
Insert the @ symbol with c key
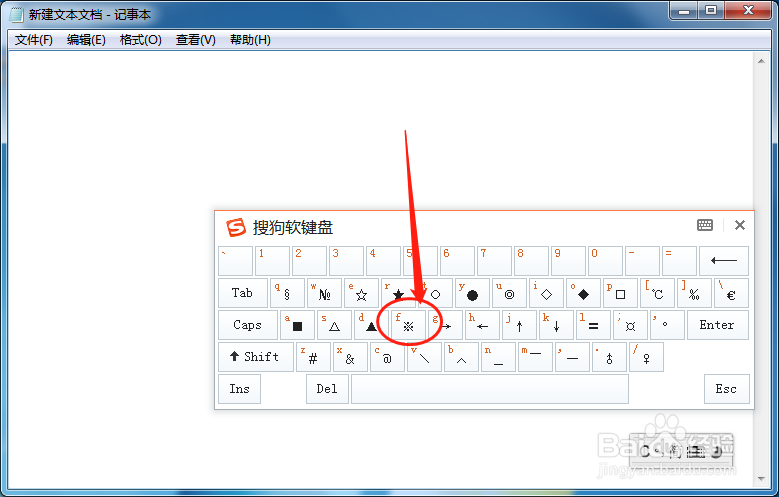click(387, 357)
